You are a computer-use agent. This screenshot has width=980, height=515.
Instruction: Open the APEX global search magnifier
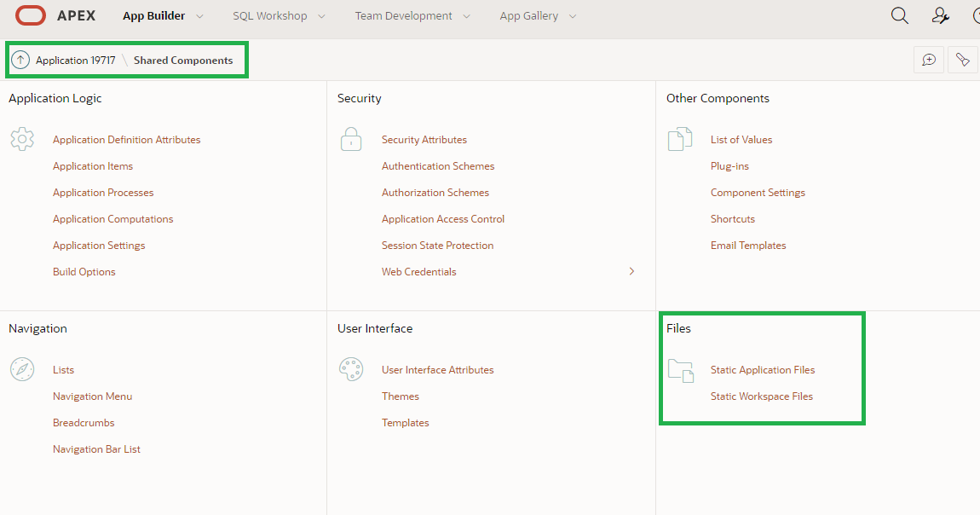(899, 15)
